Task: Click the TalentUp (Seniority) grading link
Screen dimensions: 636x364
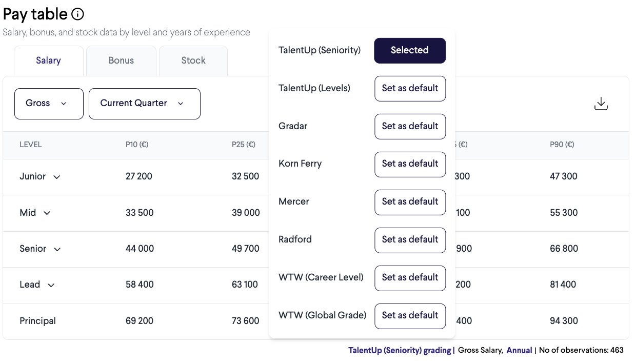Action: tap(400, 351)
